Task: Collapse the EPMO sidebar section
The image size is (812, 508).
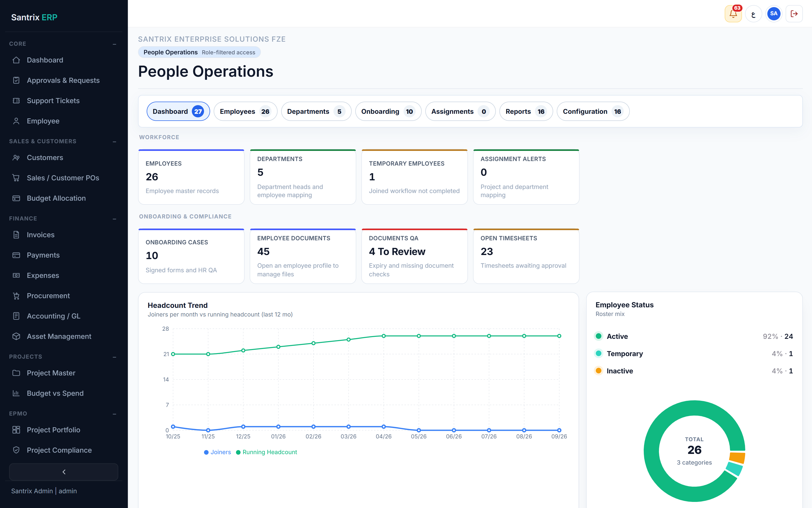Action: click(114, 414)
